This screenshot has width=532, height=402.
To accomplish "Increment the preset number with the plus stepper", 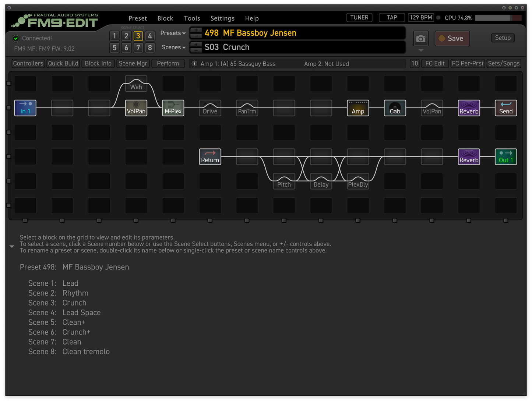I will click(x=195, y=30).
